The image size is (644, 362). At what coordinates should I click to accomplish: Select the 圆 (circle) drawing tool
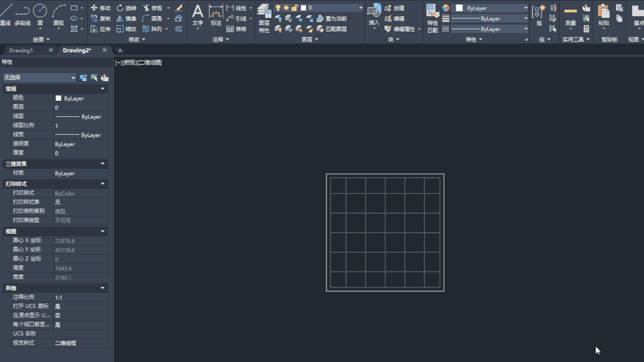(40, 14)
